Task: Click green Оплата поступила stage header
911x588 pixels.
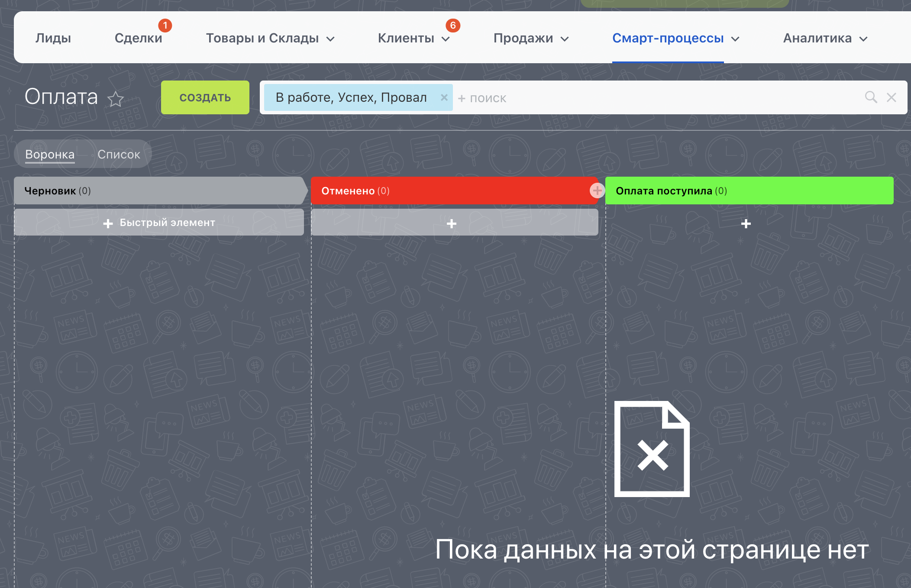Action: coord(749,191)
